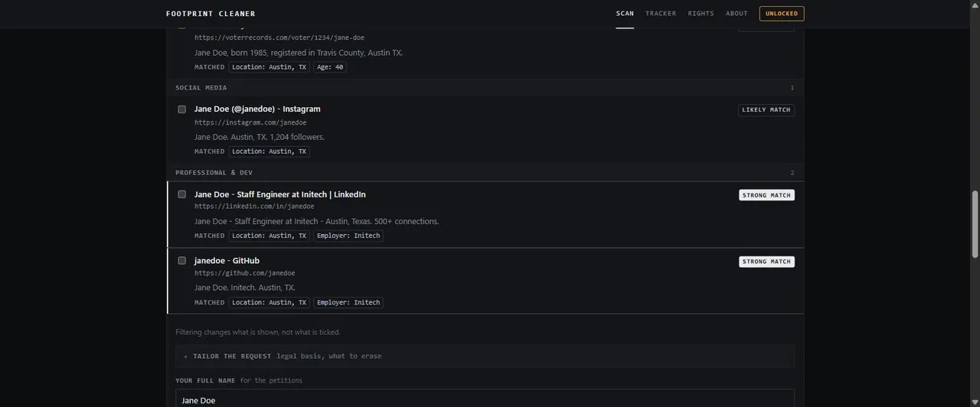Click the Jane Doe (@janedoe) - Instagram title
980x407 pixels.
pos(257,109)
